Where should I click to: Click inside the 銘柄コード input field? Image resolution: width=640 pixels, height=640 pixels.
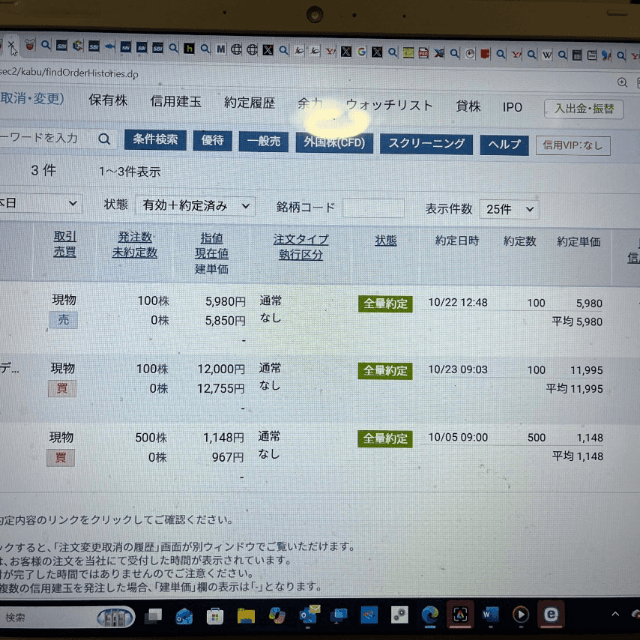(x=373, y=208)
